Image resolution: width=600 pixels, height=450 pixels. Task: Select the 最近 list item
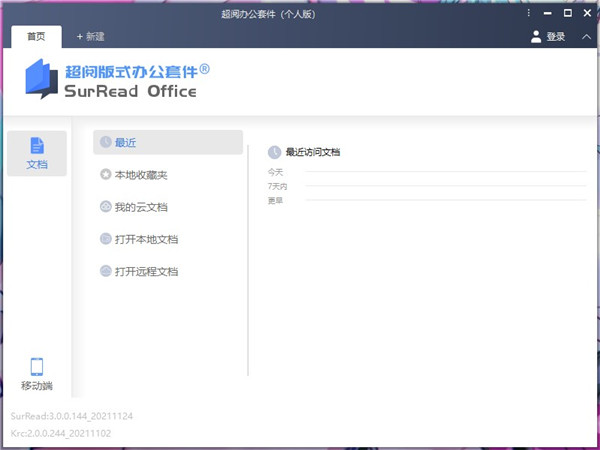click(x=168, y=142)
